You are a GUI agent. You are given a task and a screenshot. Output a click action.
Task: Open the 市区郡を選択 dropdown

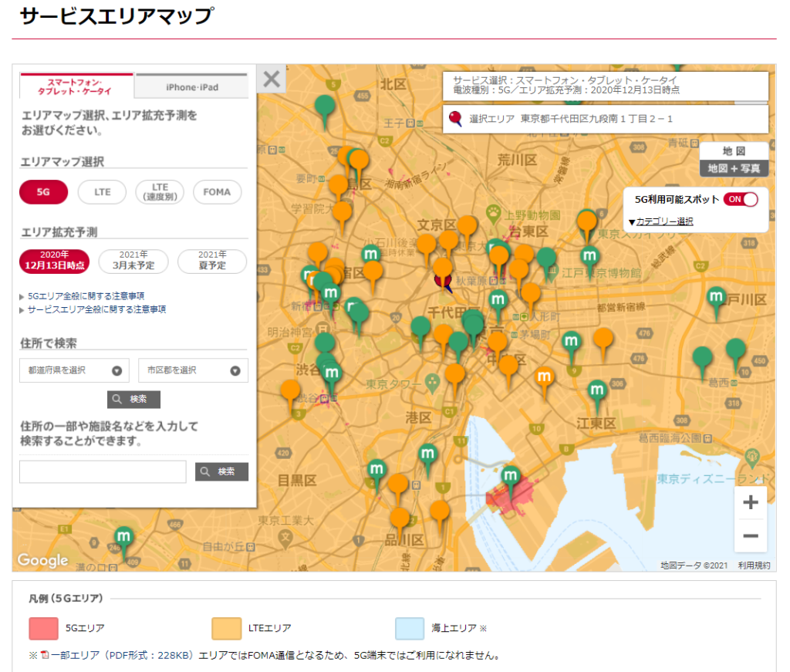pyautogui.click(x=193, y=370)
